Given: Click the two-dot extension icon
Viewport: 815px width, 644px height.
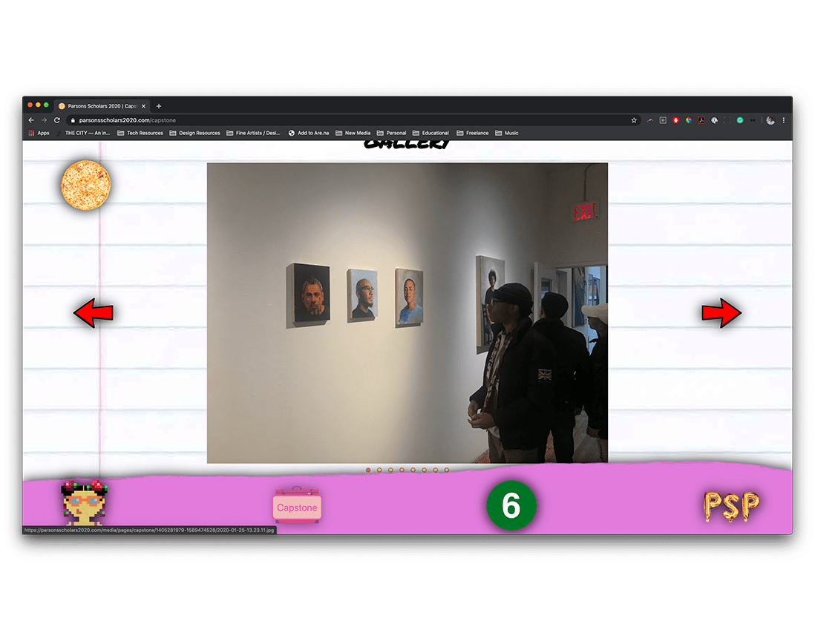Looking at the screenshot, I should [753, 120].
